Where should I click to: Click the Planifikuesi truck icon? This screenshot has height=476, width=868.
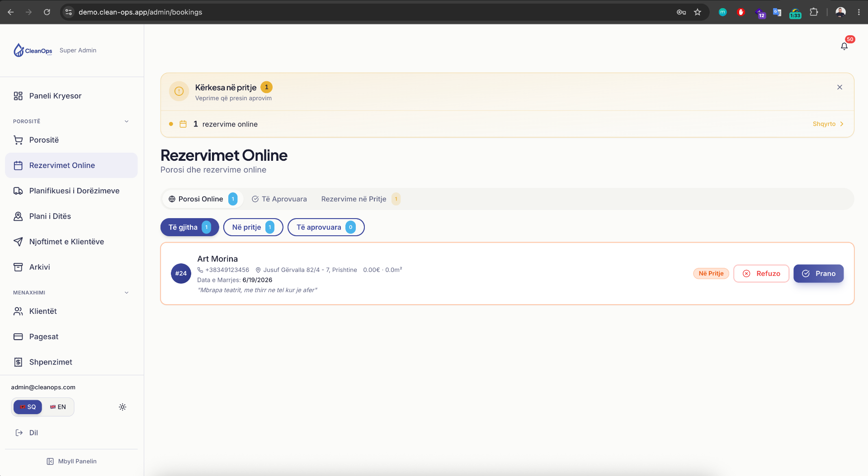click(18, 191)
